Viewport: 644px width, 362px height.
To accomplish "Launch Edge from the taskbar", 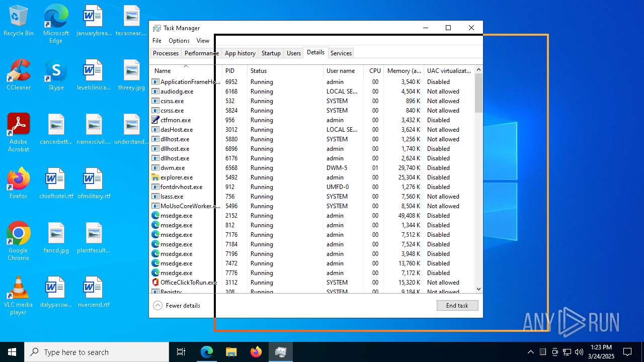I will tap(207, 352).
